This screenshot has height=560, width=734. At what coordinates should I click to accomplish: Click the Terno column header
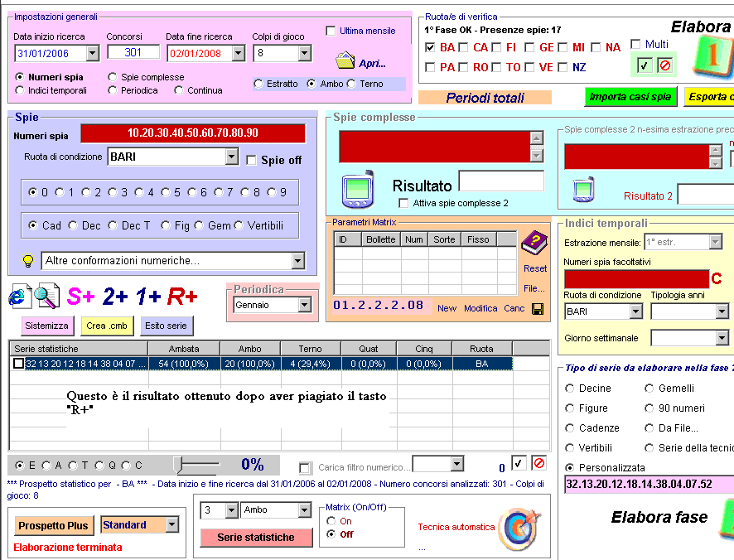click(x=311, y=349)
